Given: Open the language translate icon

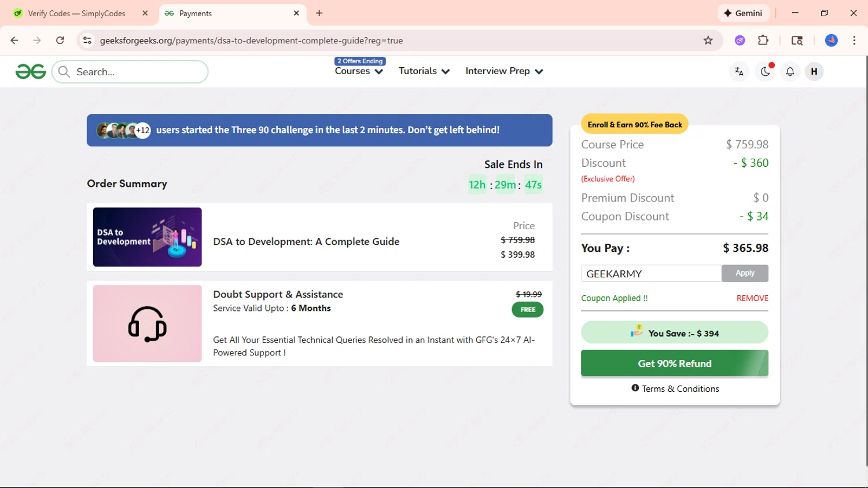Looking at the screenshot, I should pyautogui.click(x=739, y=72).
